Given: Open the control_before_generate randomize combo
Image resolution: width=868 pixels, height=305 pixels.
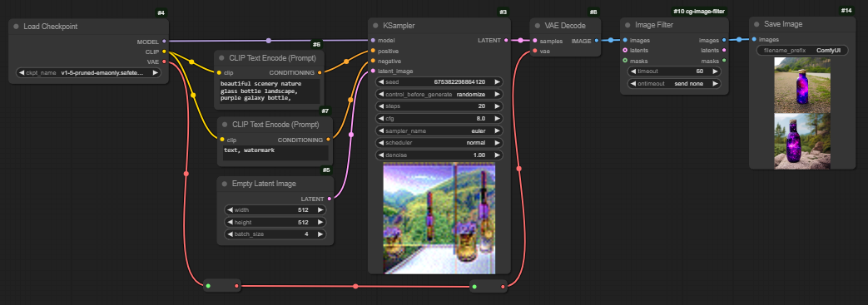Looking at the screenshot, I should 439,95.
